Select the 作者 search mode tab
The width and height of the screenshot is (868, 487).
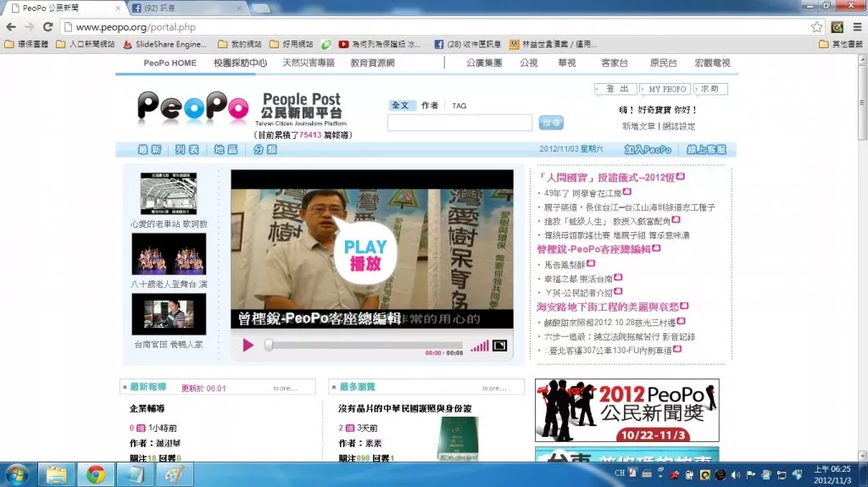430,105
